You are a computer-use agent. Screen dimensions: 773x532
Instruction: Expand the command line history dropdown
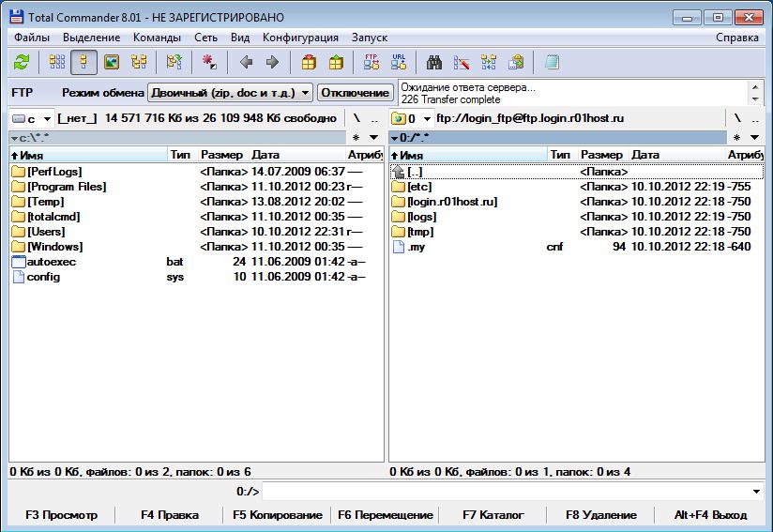(x=756, y=492)
